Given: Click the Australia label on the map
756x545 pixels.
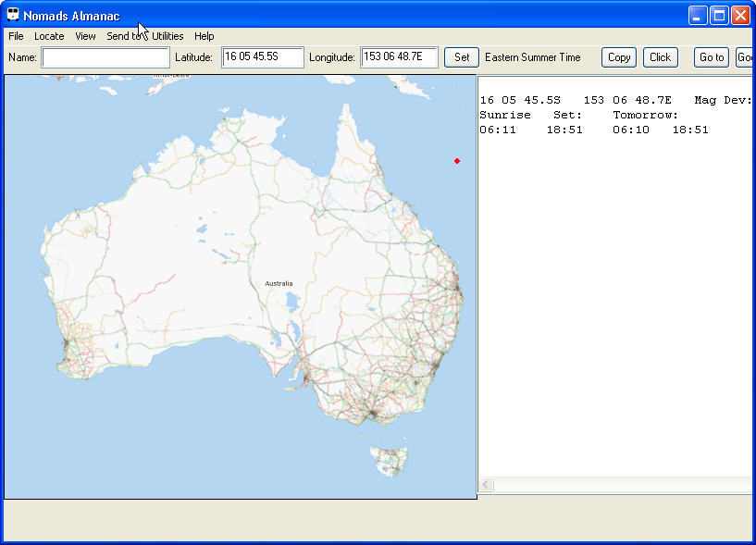Looking at the screenshot, I should [279, 283].
